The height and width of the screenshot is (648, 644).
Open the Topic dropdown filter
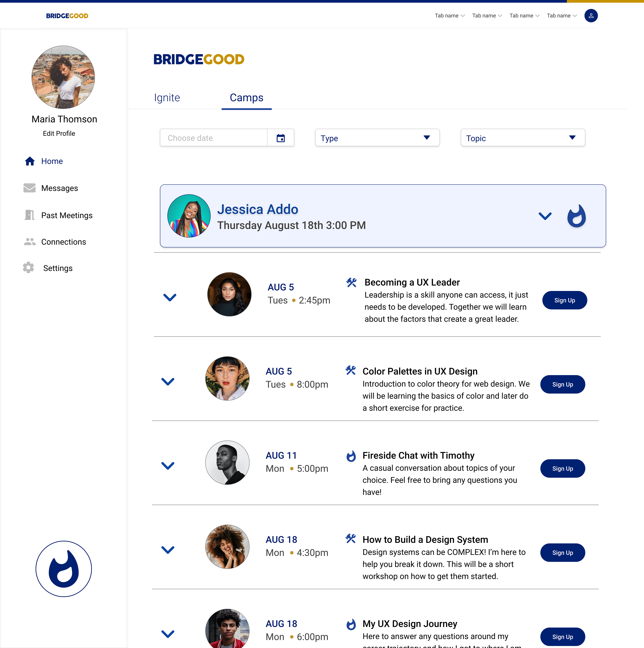pos(523,137)
